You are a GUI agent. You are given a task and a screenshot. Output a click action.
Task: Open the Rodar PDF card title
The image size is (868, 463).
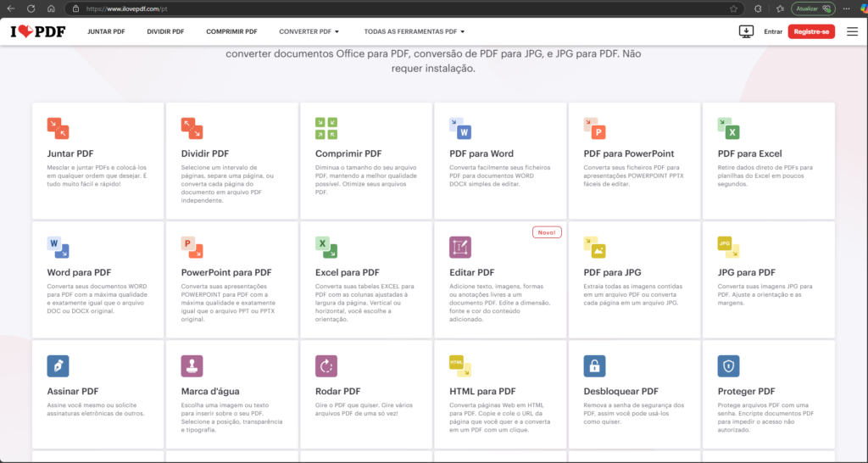point(337,391)
